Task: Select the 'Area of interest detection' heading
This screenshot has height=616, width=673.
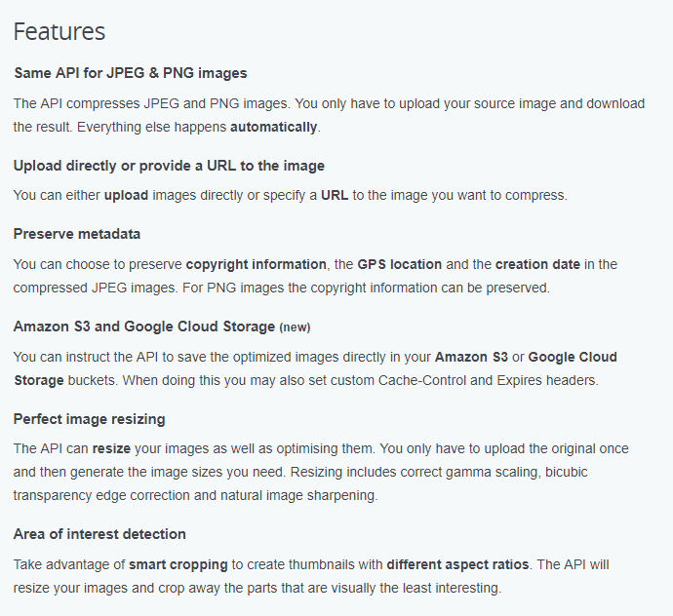Action: coord(99,534)
